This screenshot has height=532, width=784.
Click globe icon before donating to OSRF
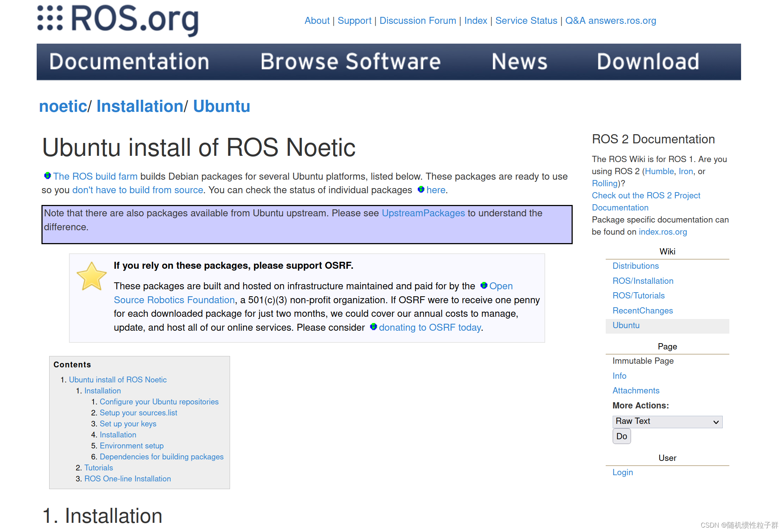(373, 327)
